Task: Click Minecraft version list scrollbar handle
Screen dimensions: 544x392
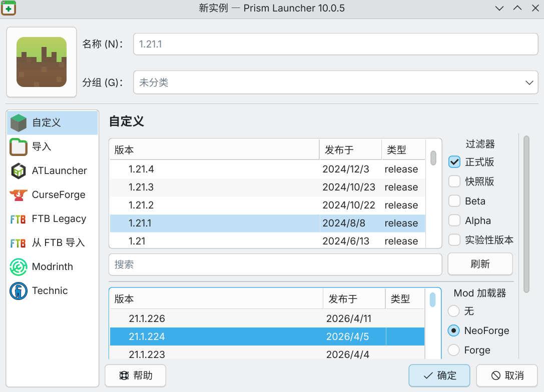Action: pos(433,158)
